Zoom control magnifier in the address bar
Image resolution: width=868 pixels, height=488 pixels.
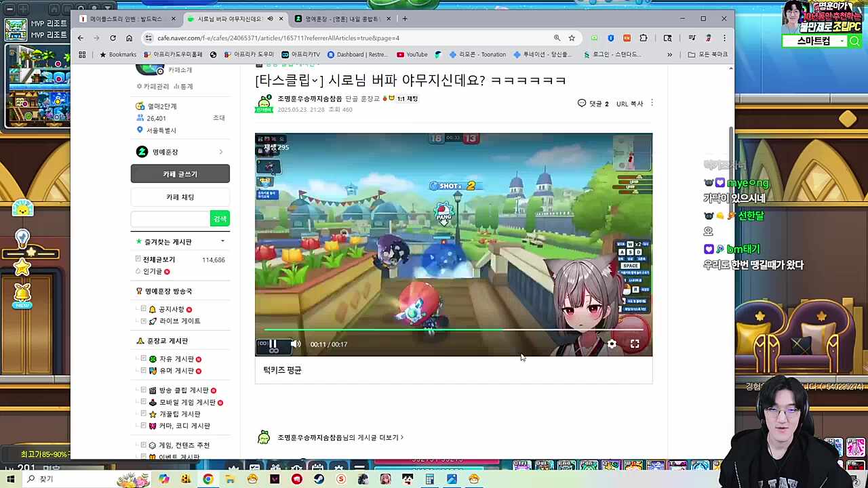557,38
